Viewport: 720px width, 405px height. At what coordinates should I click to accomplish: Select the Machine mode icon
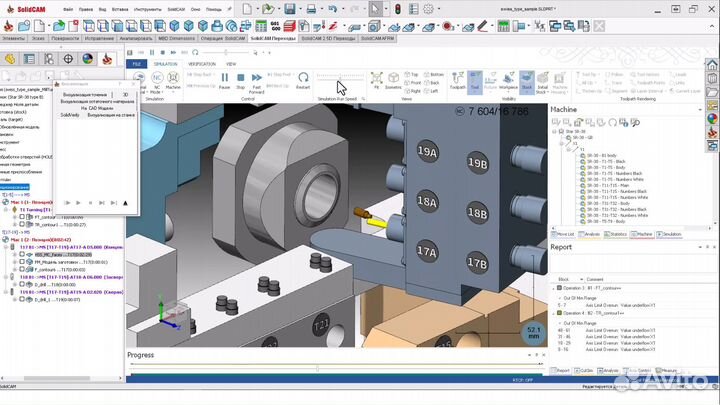(173, 79)
